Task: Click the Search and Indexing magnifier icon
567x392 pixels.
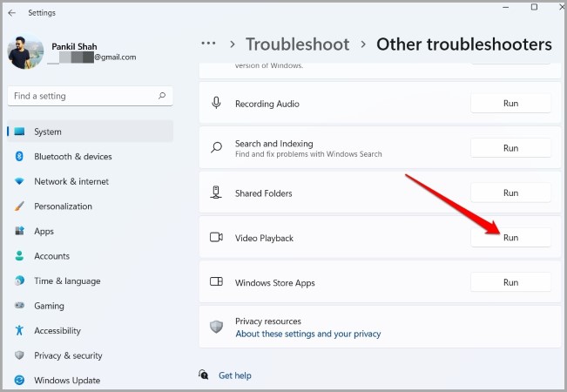Action: (x=216, y=147)
